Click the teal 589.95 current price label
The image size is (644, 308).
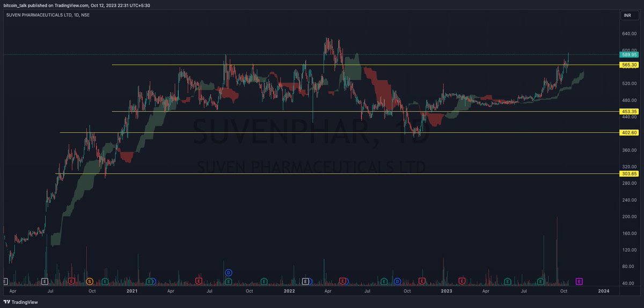(x=629, y=54)
